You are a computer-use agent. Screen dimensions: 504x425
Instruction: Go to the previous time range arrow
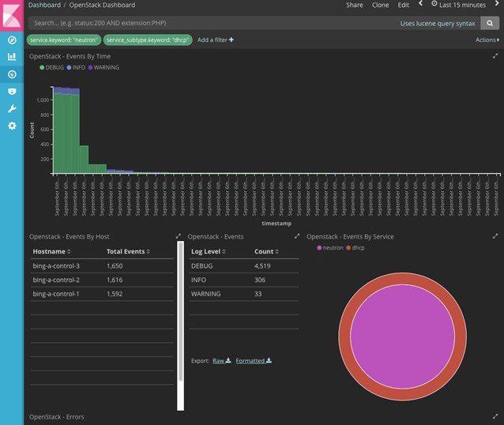tap(420, 3)
